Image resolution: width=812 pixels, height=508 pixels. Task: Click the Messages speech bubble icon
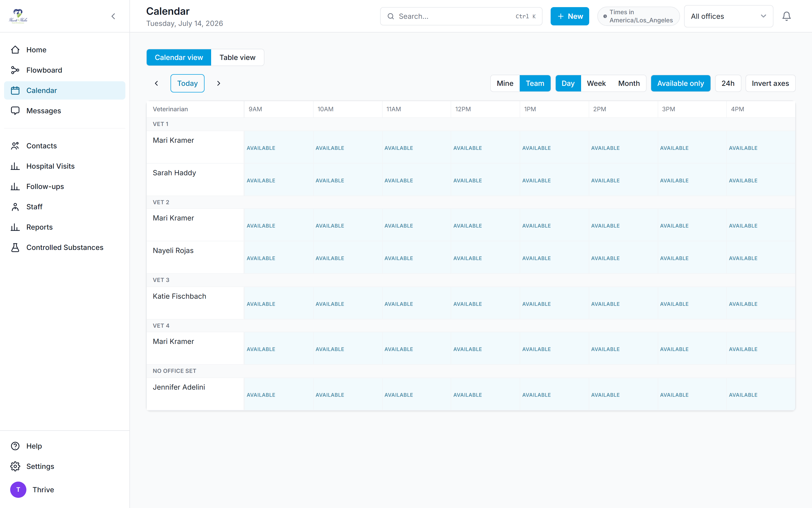pos(15,110)
